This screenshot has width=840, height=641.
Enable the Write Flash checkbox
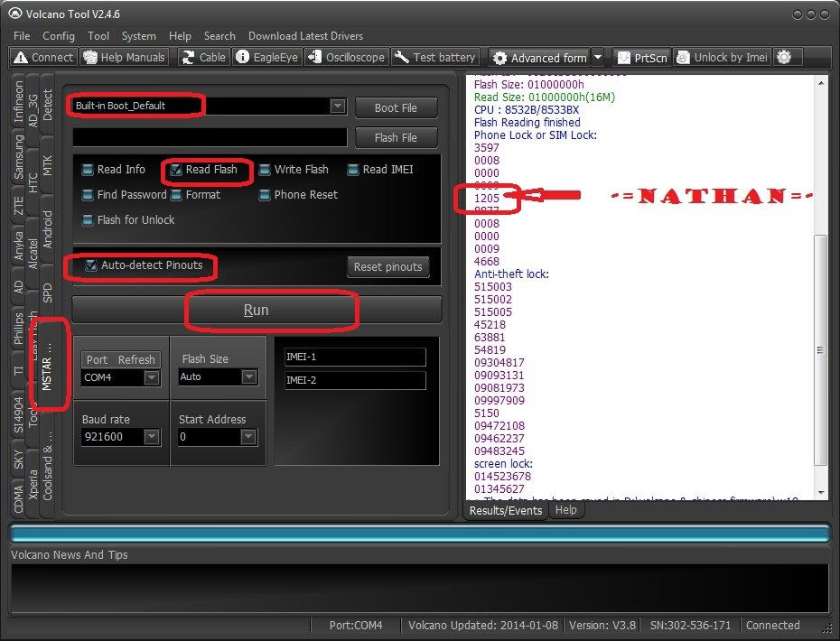pyautogui.click(x=264, y=170)
